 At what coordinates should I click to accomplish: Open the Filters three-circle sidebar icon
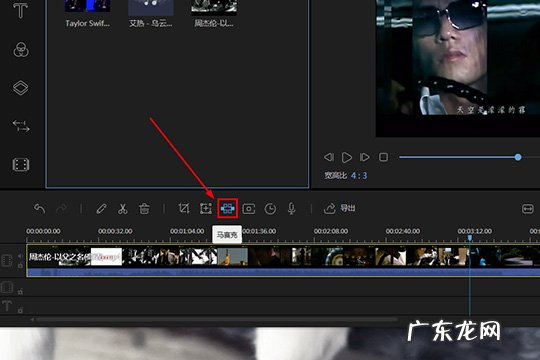[x=21, y=50]
